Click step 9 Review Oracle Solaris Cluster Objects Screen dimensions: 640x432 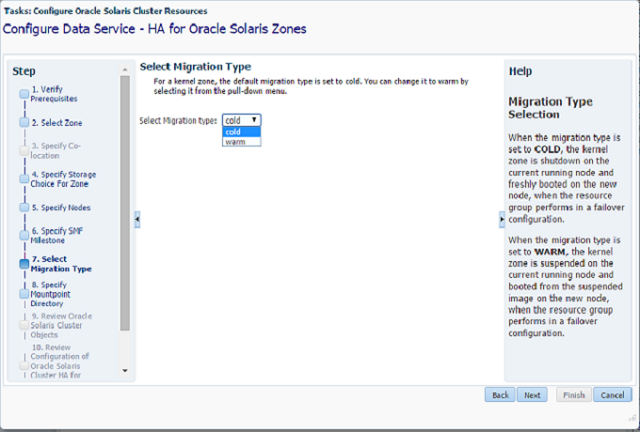tap(61, 325)
